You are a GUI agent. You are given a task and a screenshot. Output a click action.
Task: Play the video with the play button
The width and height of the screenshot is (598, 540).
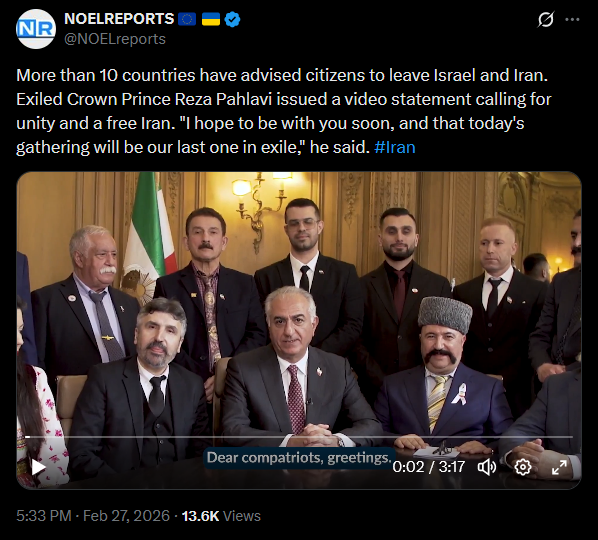point(38,467)
